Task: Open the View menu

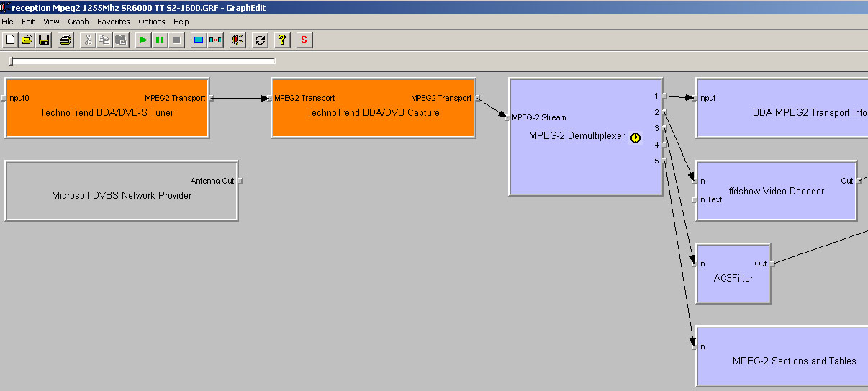Action: 51,22
